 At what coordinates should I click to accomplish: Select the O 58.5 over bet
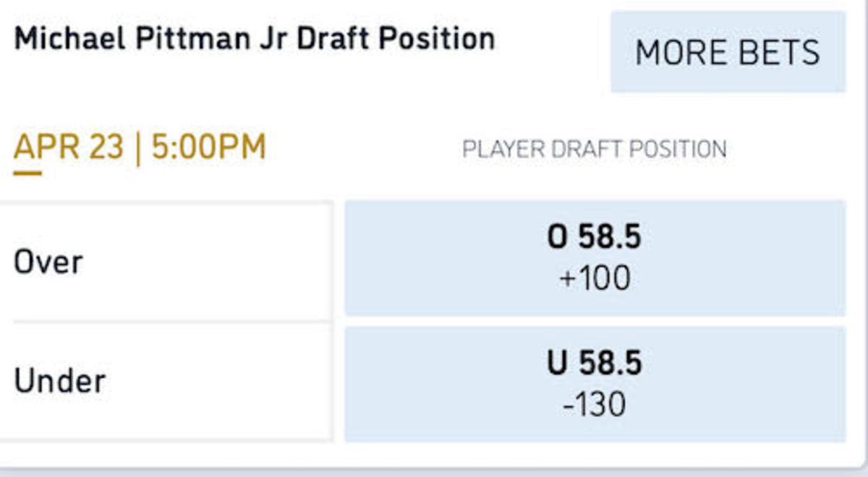595,258
